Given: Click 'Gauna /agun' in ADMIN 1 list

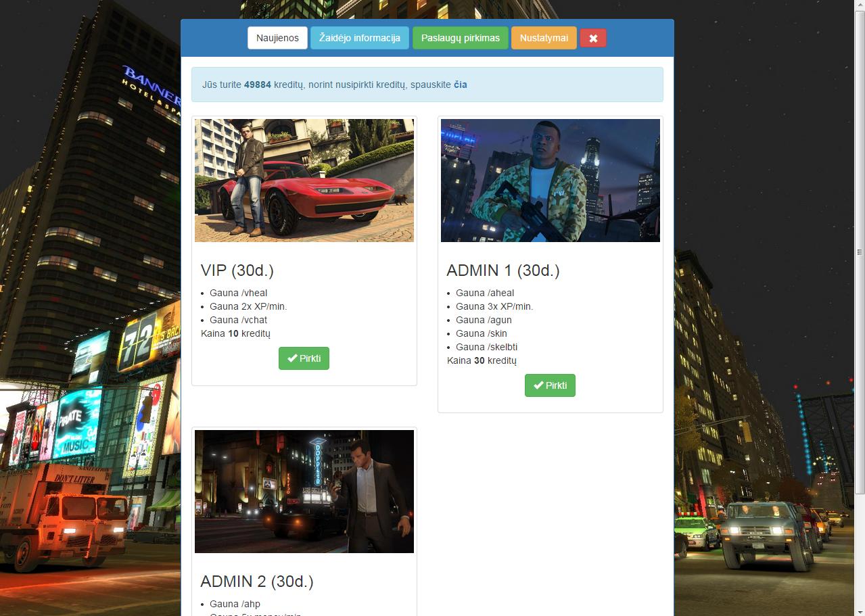Looking at the screenshot, I should point(484,320).
